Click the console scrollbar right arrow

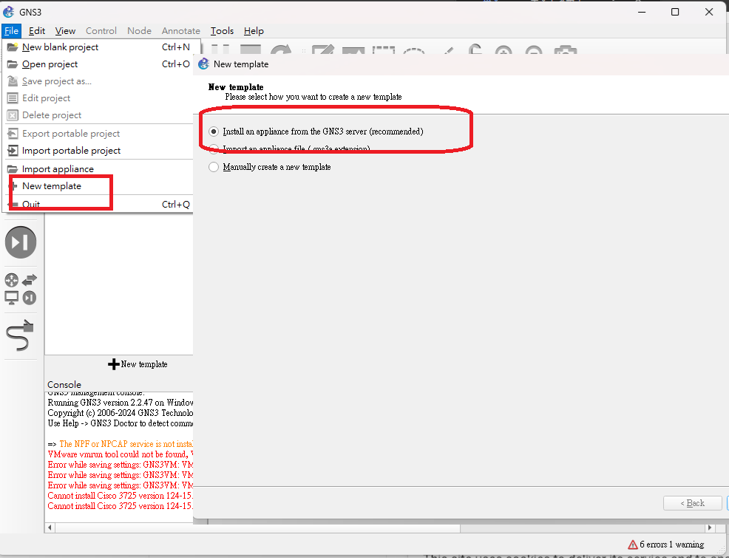click(710, 527)
